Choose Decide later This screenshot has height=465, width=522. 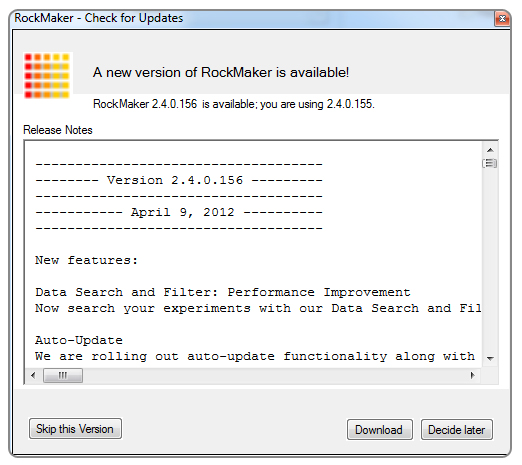tap(457, 430)
